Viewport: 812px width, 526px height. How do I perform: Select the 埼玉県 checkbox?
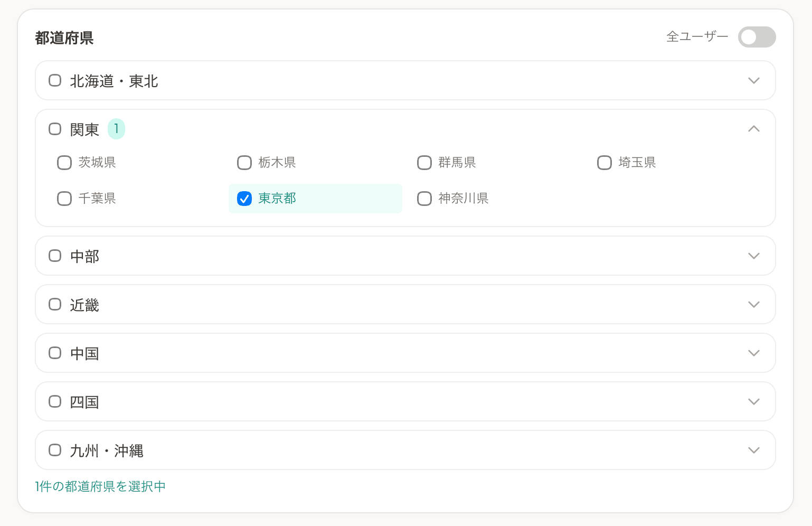(x=605, y=162)
